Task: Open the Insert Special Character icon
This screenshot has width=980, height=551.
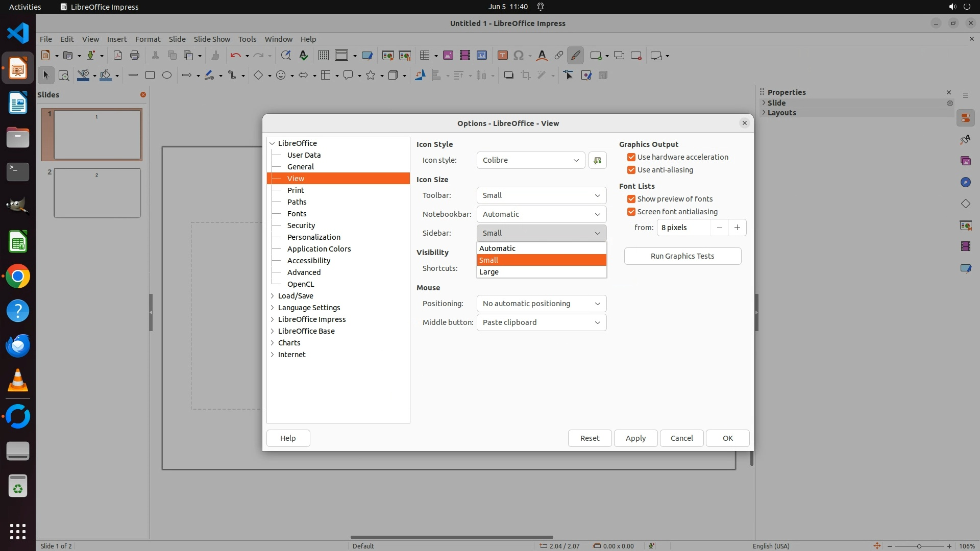Action: (519, 56)
